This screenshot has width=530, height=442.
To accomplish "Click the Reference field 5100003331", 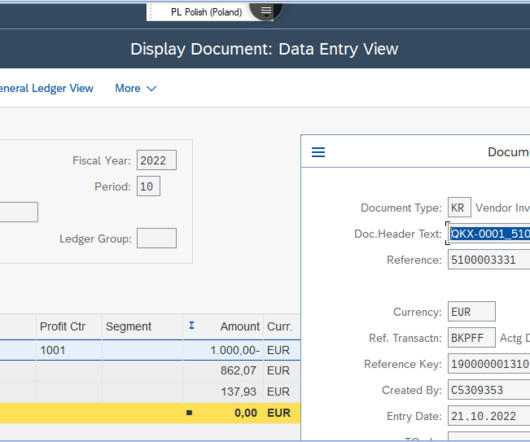I will 489,260.
